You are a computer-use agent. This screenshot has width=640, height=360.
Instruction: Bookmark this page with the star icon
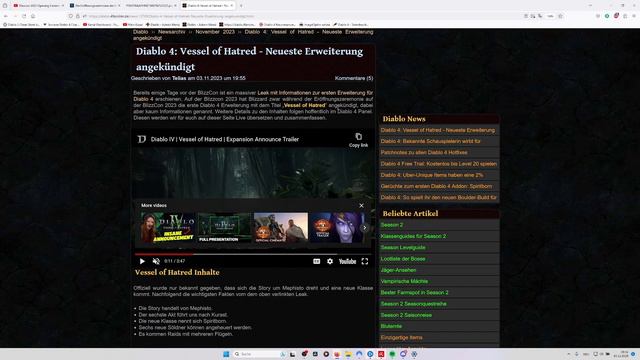(x=560, y=16)
